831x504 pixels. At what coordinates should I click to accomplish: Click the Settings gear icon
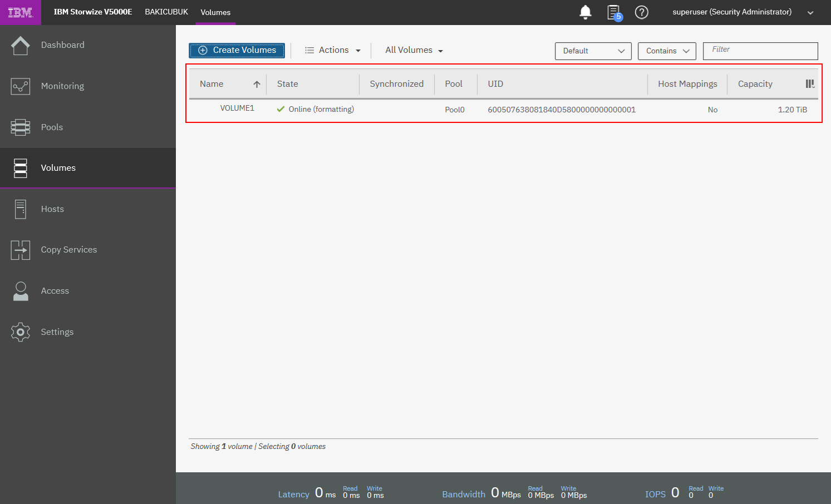[x=21, y=332]
